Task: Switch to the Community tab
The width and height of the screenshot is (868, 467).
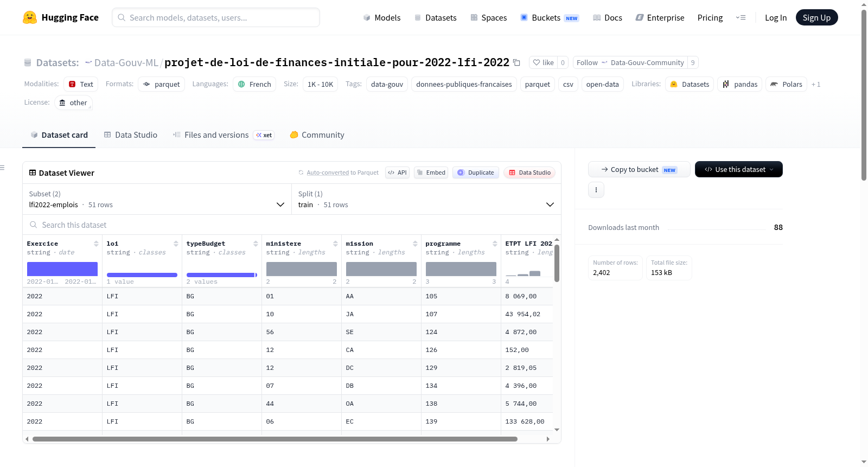Action: [317, 135]
